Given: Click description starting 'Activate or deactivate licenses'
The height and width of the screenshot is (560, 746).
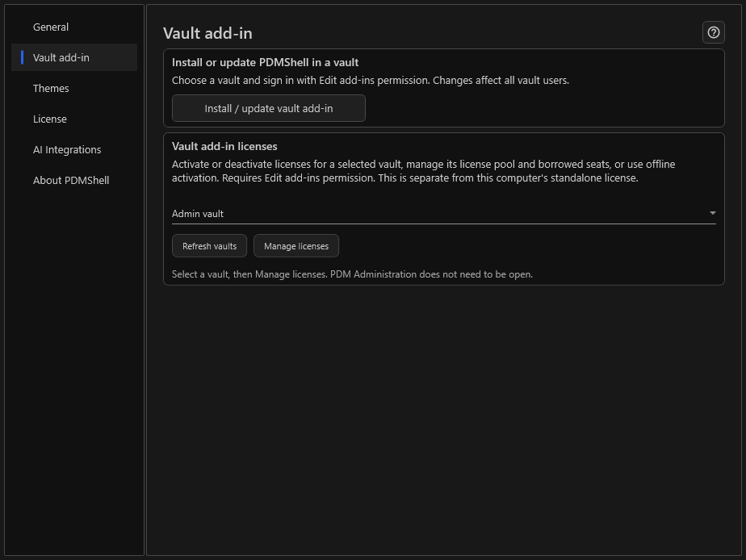Looking at the screenshot, I should pyautogui.click(x=423, y=171).
